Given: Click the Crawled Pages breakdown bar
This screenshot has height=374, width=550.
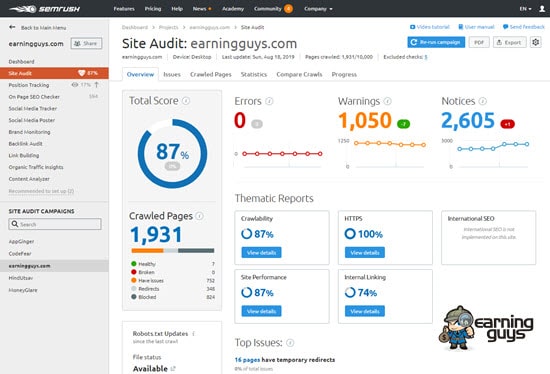Looking at the screenshot, I should click(x=173, y=251).
